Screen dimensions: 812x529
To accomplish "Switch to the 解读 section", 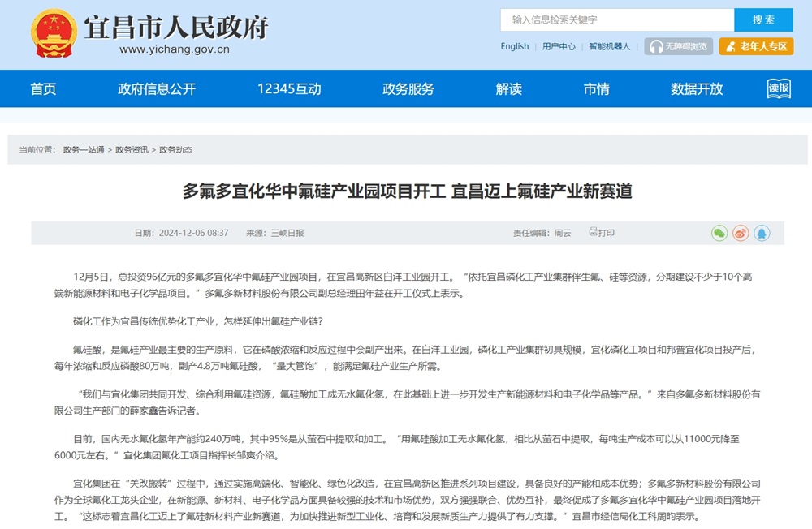I will pyautogui.click(x=508, y=89).
